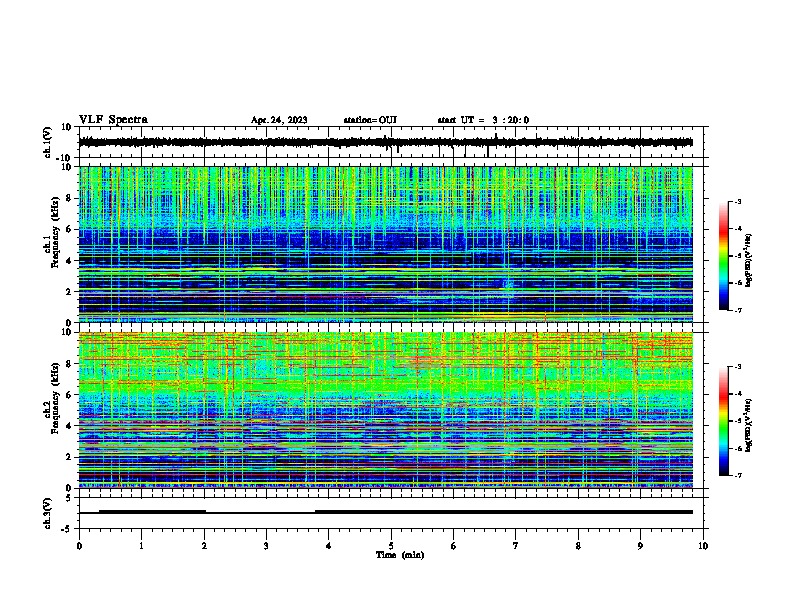Screen dimensions: 792x612
Task: Click time axis tick label '4'
Action: (x=329, y=546)
